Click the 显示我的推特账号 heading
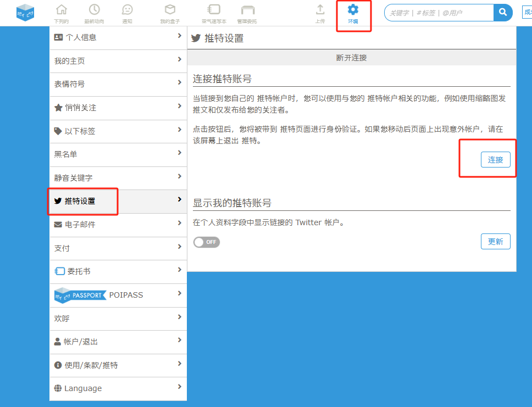Screen dimensions: 532x407 [232, 203]
